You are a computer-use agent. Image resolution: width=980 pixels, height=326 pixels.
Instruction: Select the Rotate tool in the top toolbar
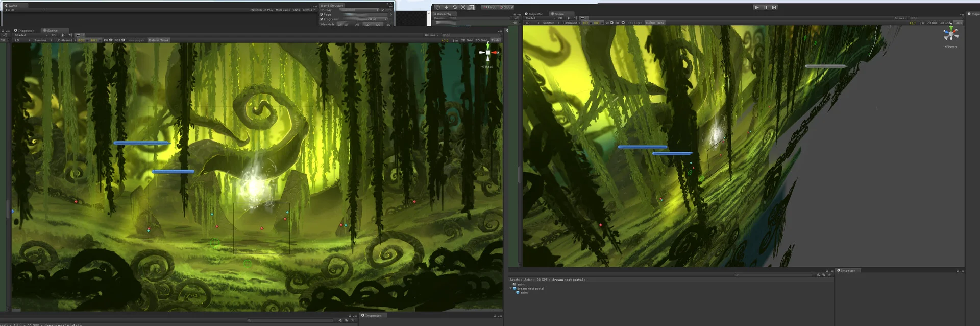(x=455, y=7)
